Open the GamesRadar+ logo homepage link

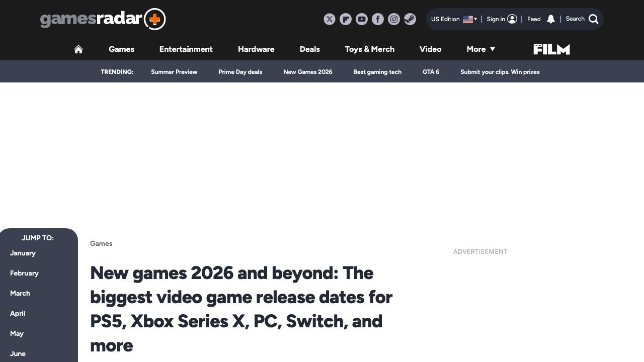click(103, 19)
